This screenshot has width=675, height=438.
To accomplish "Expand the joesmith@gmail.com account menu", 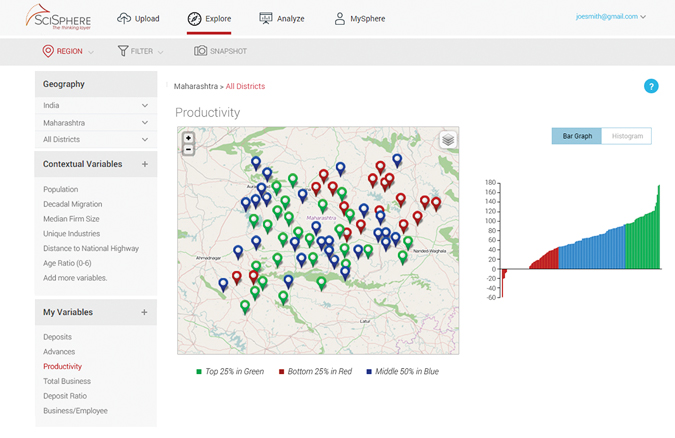I will click(611, 17).
